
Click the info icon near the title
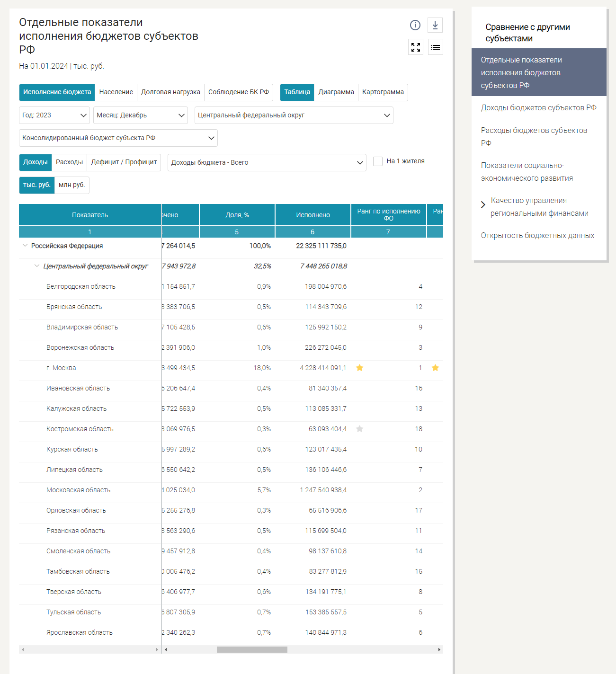(x=415, y=25)
